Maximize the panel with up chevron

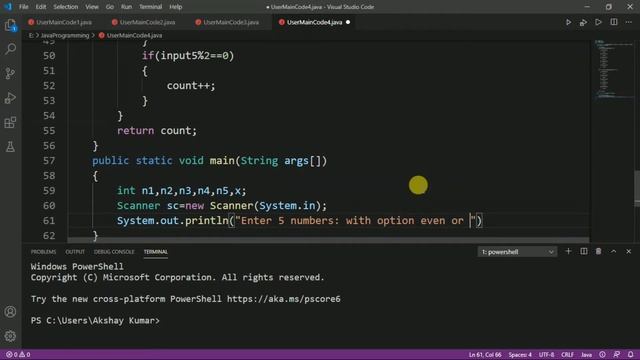[613, 251]
